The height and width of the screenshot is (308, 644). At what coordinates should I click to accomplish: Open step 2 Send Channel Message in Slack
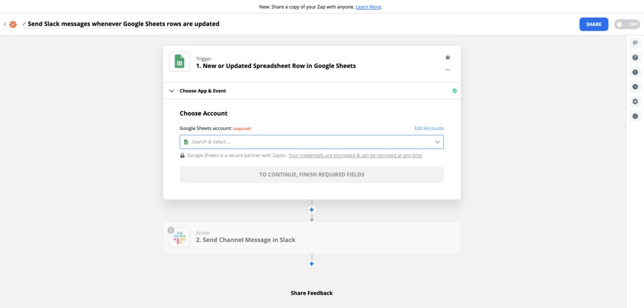click(311, 237)
